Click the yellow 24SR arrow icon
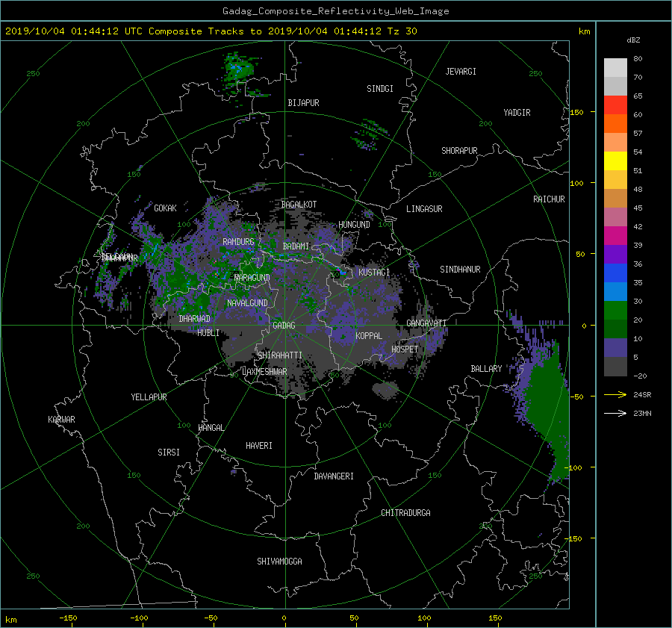 615,394
